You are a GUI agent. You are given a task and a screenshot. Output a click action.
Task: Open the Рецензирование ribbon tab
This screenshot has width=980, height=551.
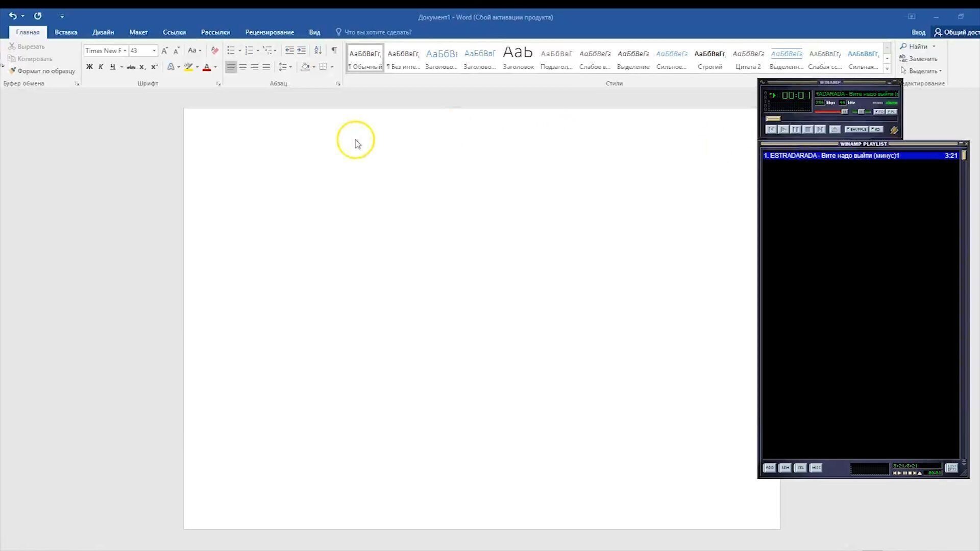(x=269, y=32)
